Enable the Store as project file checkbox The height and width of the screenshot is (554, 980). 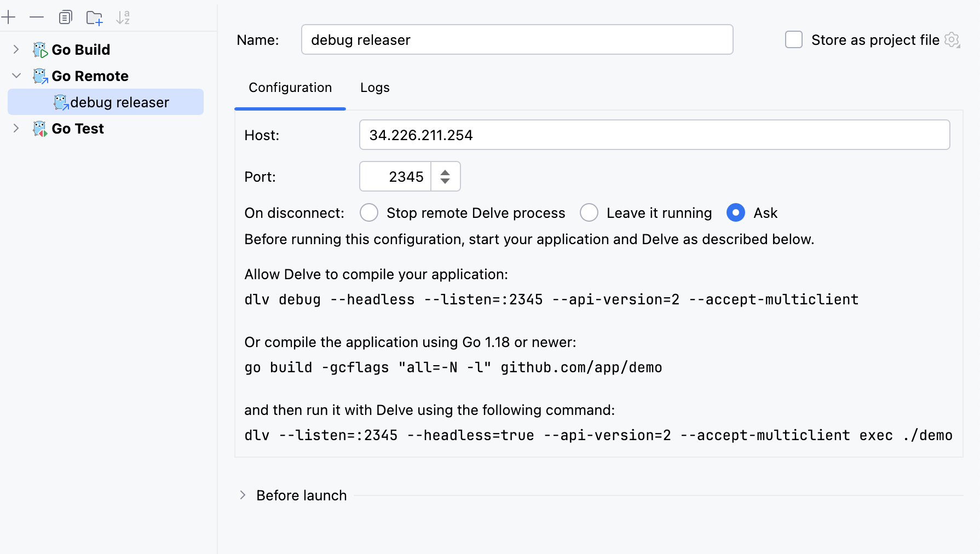coord(793,40)
